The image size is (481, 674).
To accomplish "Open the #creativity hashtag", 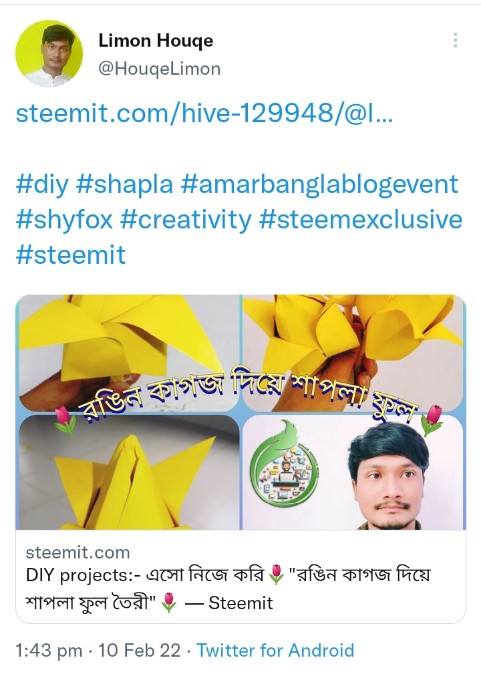I will pos(186,220).
